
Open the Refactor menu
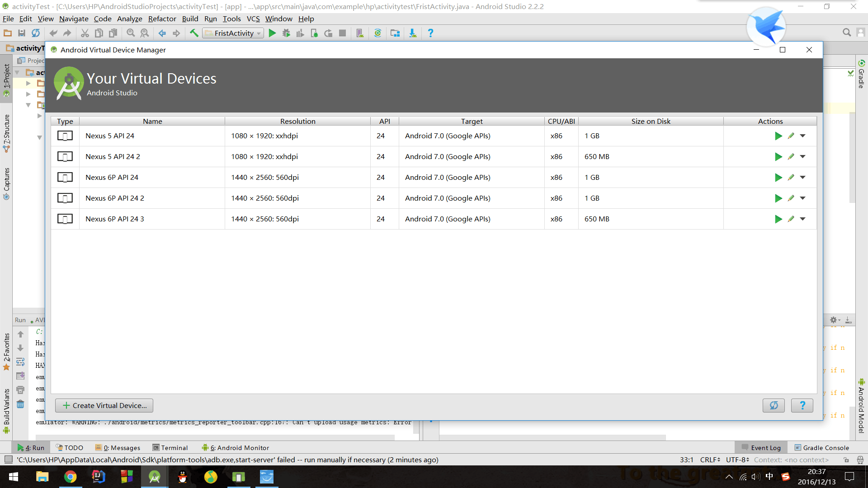click(162, 19)
